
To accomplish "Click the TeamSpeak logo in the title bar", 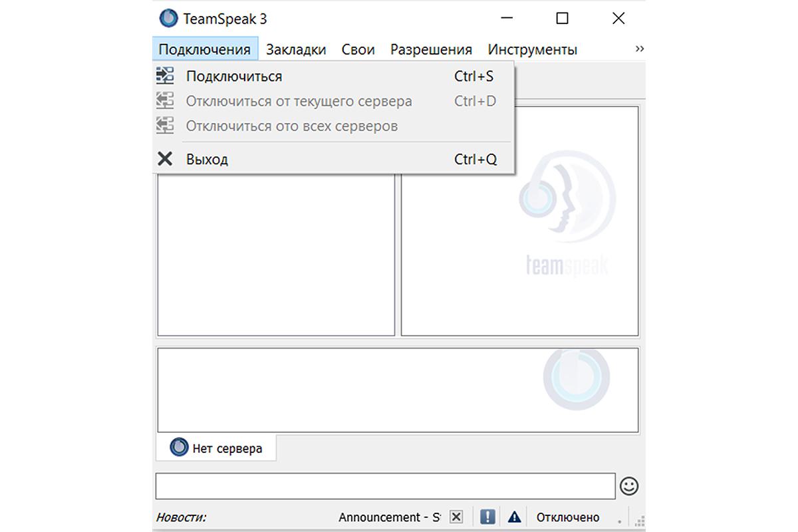I will (168, 18).
